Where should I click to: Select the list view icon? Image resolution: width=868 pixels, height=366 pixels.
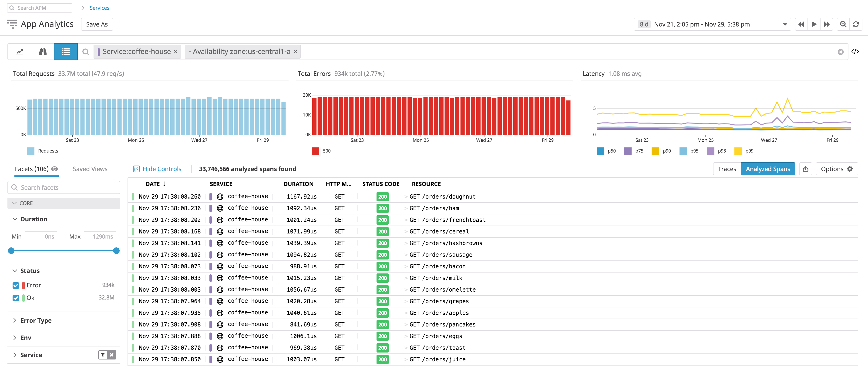pos(66,52)
